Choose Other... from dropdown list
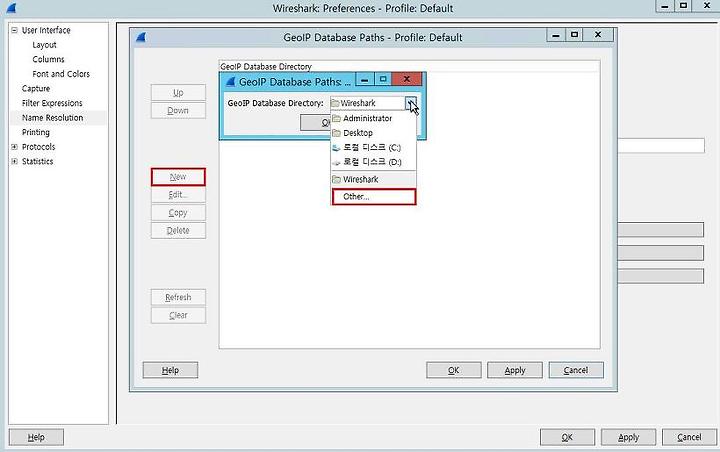Viewport: 720px width, 452px height. pos(374,197)
